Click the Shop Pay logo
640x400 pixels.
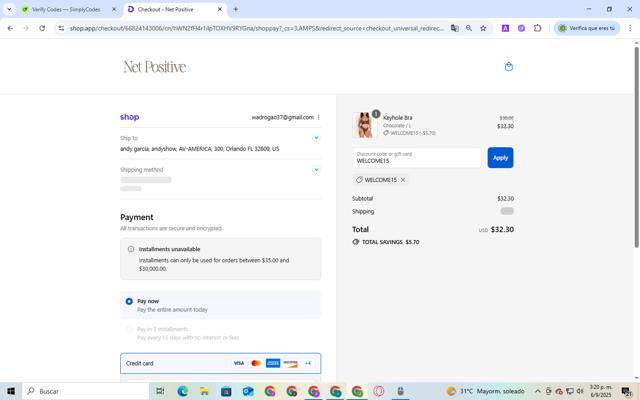(129, 117)
